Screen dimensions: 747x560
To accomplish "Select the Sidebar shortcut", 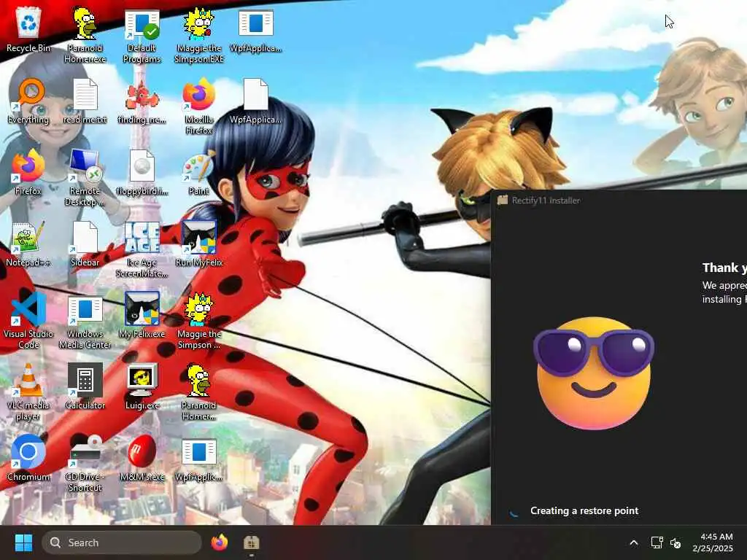I will [x=85, y=244].
